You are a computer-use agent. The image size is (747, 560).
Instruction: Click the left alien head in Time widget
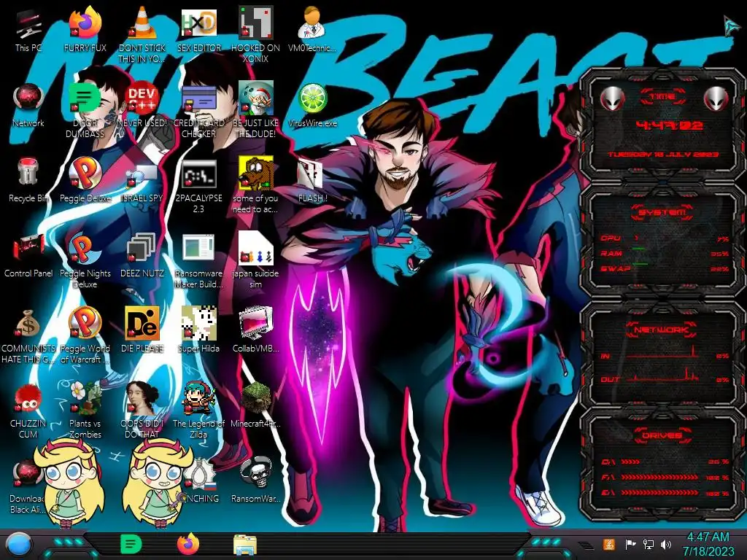[613, 98]
